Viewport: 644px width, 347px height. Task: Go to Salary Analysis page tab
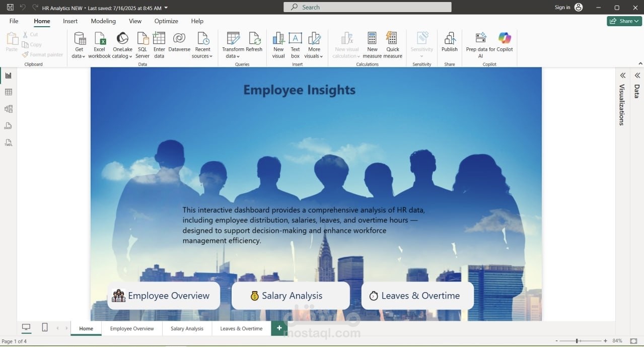187,328
